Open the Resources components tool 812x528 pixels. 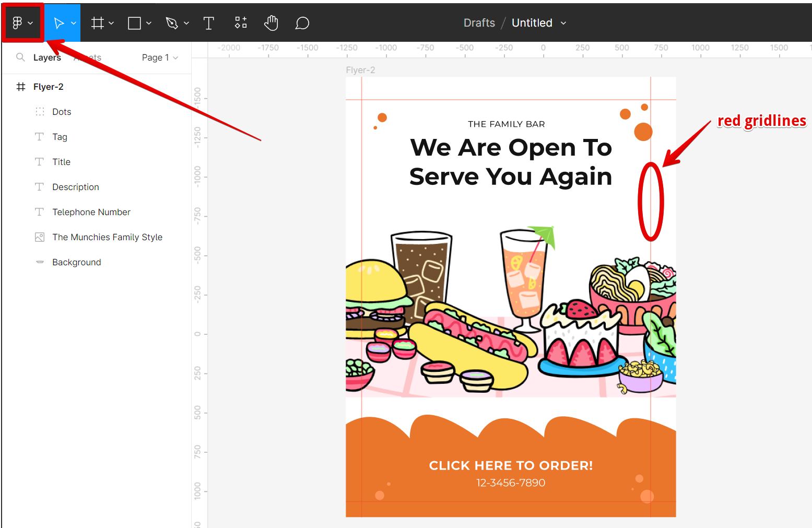pyautogui.click(x=240, y=23)
